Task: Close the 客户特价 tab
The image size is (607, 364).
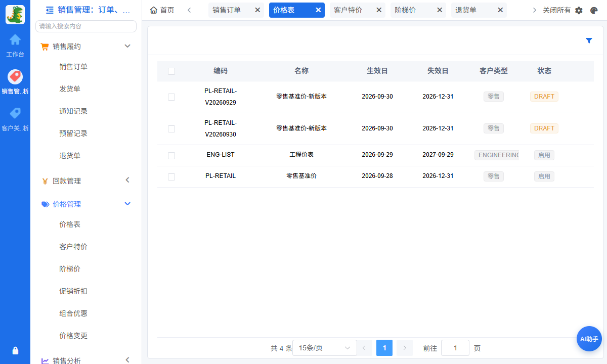Action: (x=379, y=10)
